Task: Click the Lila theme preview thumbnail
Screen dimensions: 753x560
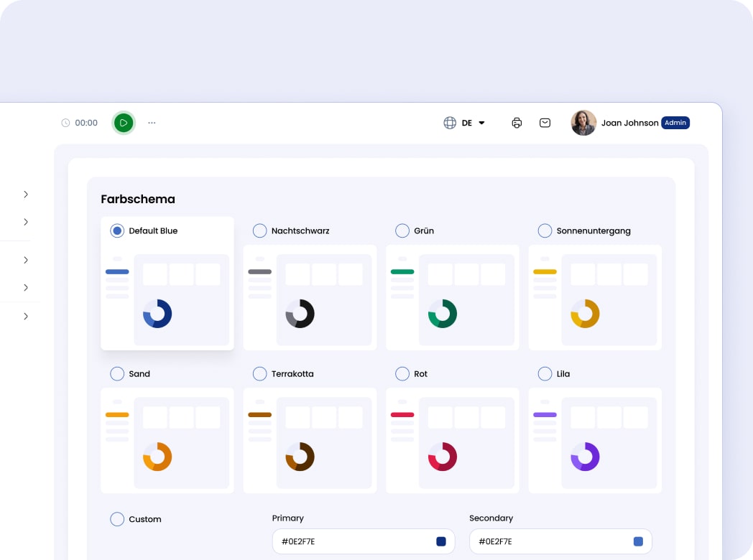Action: tap(594, 440)
